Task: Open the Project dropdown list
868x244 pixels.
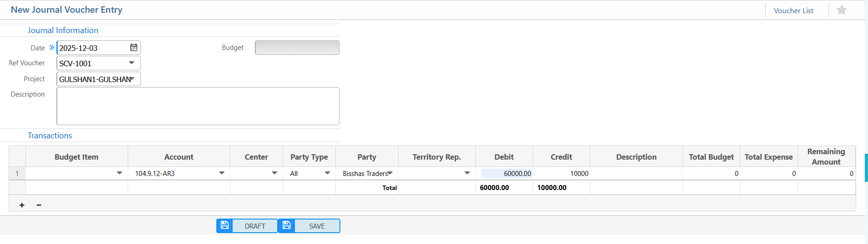Action: tap(132, 79)
